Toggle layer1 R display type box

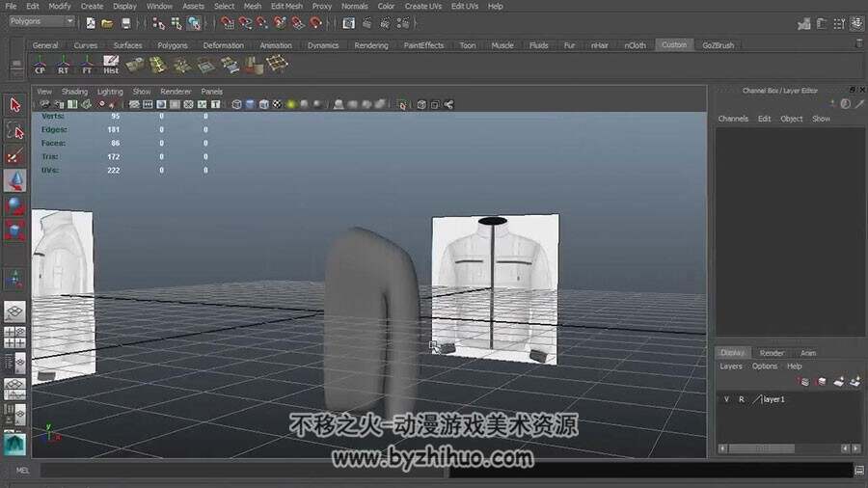(x=742, y=399)
